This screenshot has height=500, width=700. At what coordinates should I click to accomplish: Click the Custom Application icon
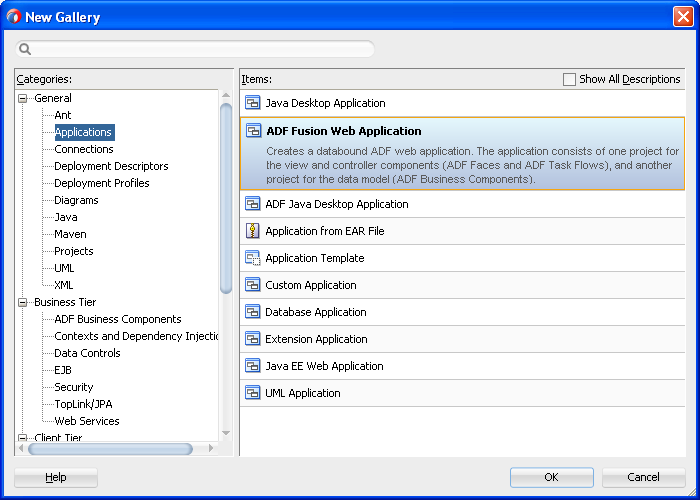click(253, 285)
